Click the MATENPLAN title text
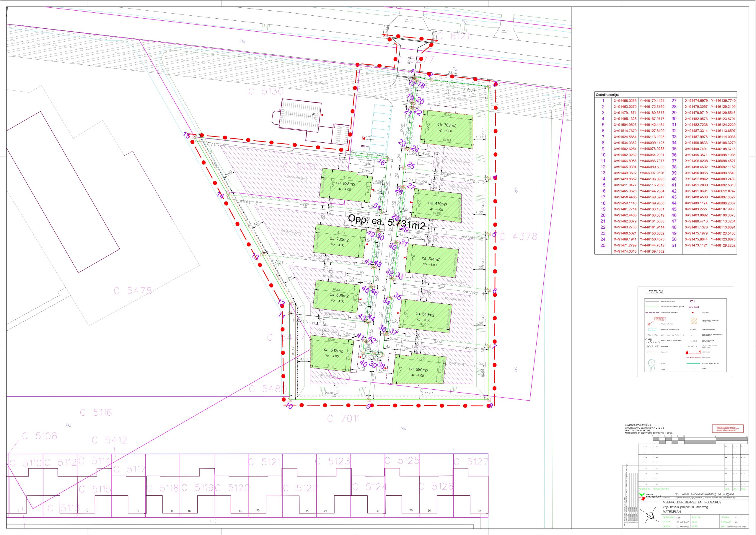The height and width of the screenshot is (535, 756). [672, 512]
